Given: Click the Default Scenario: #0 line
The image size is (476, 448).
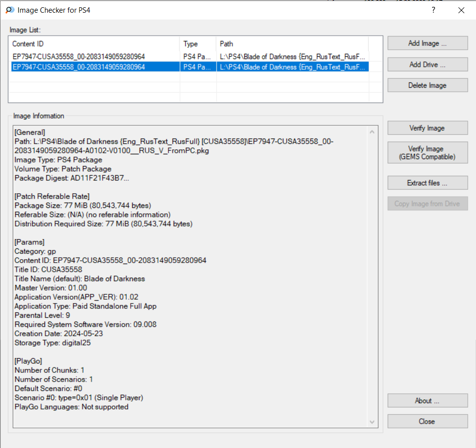Looking at the screenshot, I should 48,388.
